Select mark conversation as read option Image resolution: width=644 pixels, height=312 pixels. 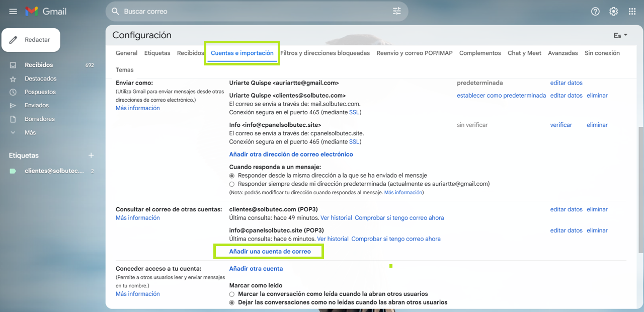[x=232, y=294]
